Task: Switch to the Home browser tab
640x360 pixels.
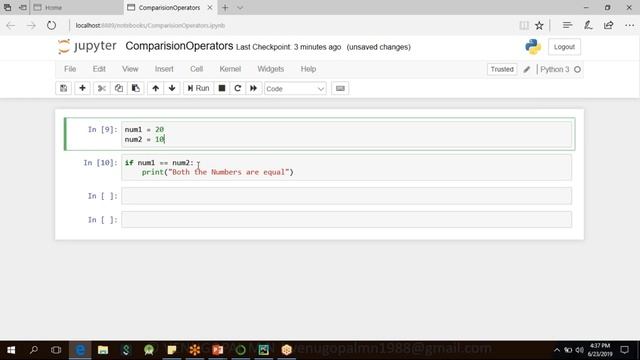Action: (x=76, y=7)
